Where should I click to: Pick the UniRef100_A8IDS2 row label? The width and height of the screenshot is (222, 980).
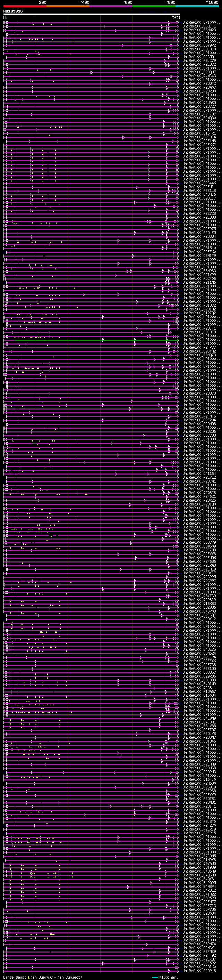click(199, 306)
